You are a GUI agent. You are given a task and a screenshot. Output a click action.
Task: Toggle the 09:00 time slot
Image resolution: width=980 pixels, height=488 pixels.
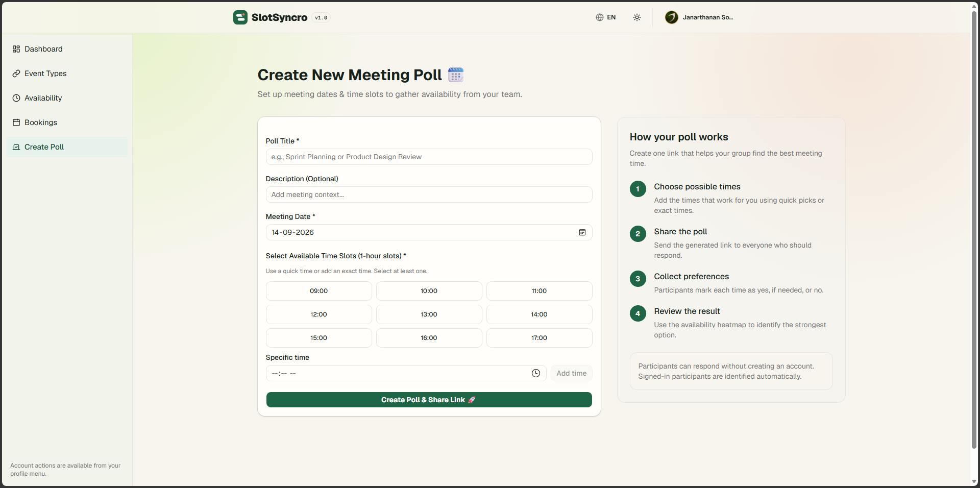click(319, 291)
